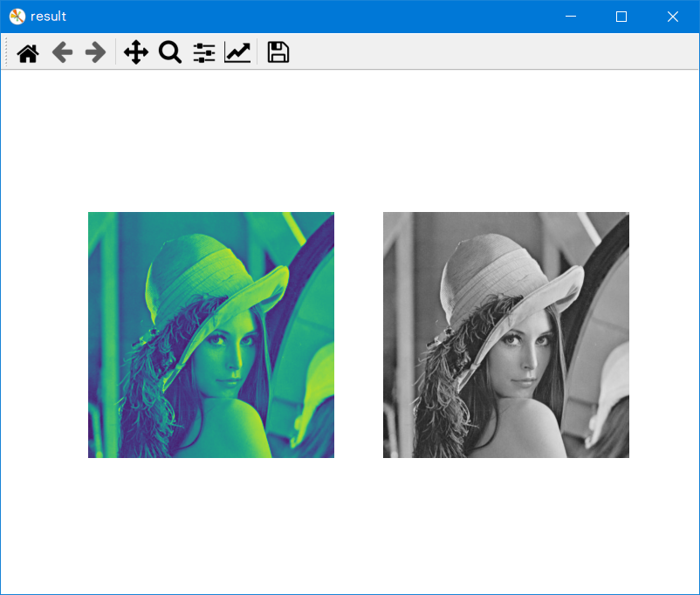Save the figure with floppy icon
Screen dimensions: 700x595
pos(278,52)
